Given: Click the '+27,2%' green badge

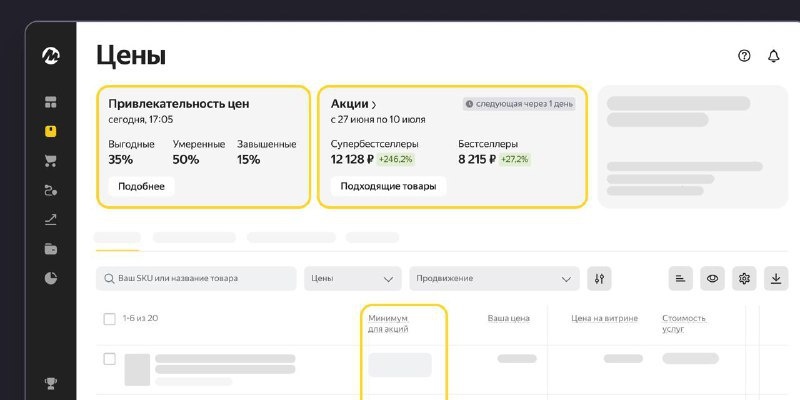Looking at the screenshot, I should pyautogui.click(x=515, y=160).
